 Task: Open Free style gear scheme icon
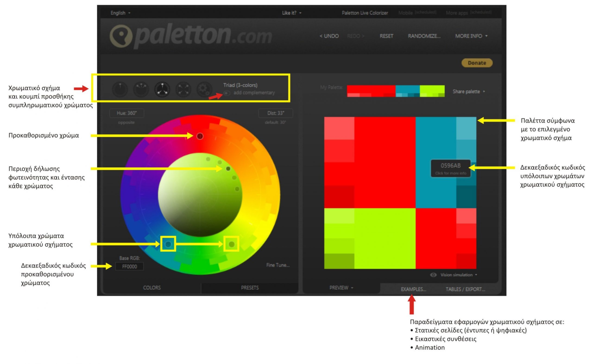[204, 90]
